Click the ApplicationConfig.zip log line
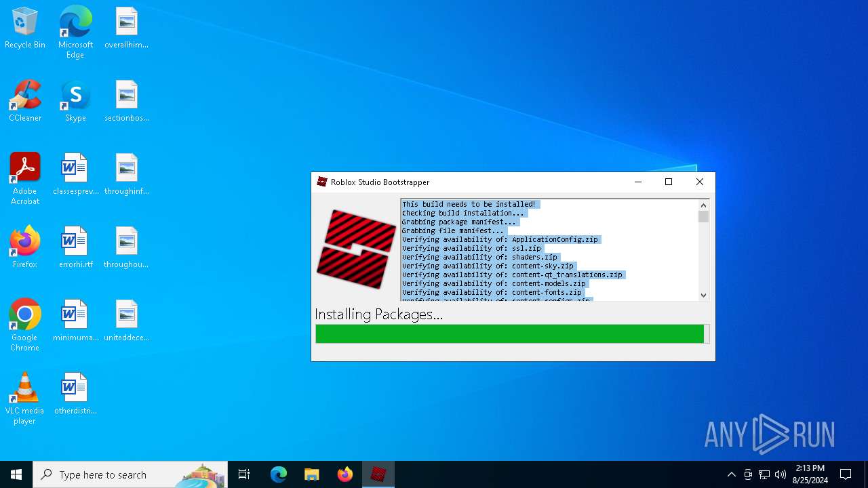868x488 pixels. coord(500,239)
